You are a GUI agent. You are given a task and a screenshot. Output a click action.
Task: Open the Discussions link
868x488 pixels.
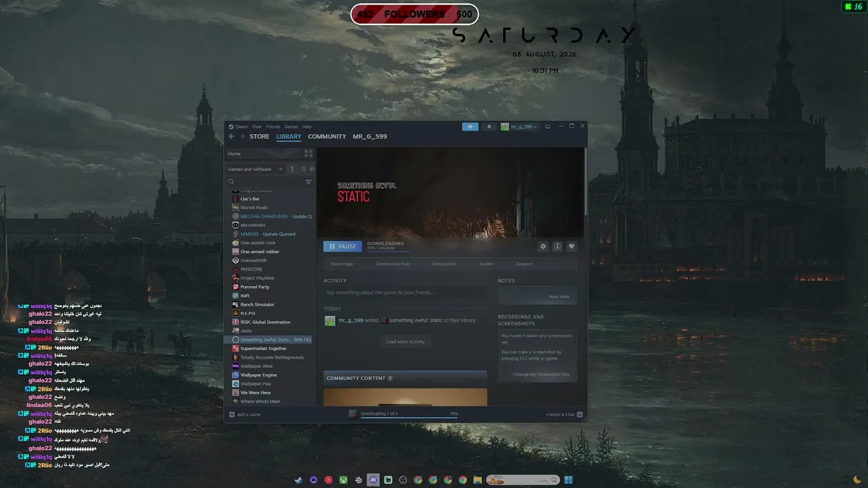444,264
